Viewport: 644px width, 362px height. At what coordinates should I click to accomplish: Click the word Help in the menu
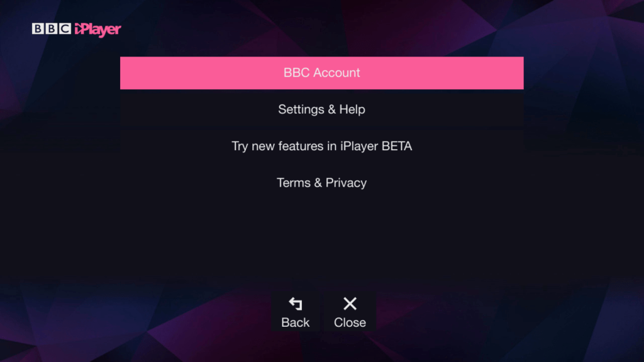(x=352, y=109)
